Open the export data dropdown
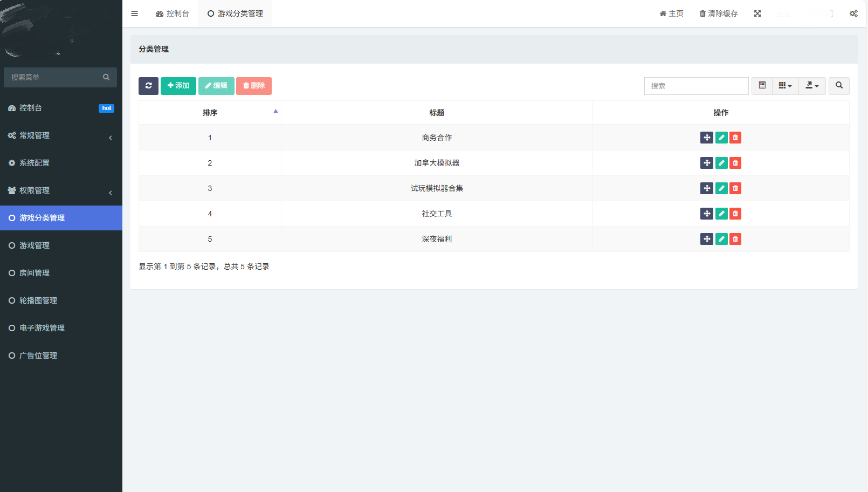 tap(812, 86)
